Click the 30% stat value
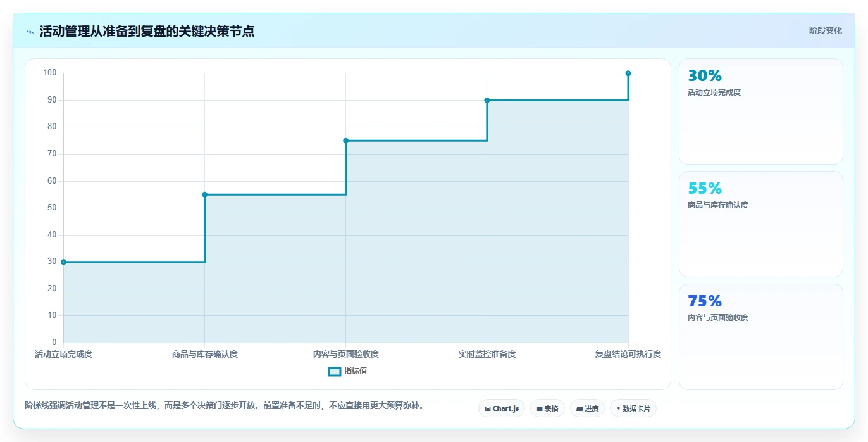868x442 pixels. pyautogui.click(x=705, y=76)
